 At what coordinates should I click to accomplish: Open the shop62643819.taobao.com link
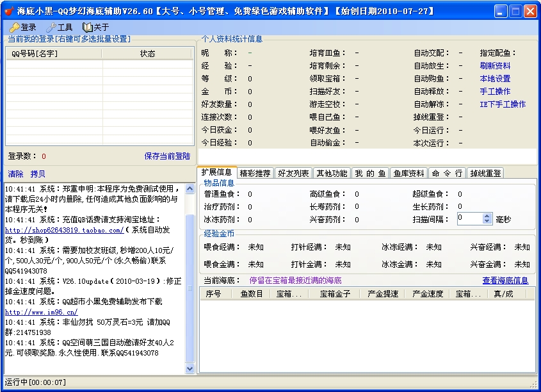[x=64, y=230]
